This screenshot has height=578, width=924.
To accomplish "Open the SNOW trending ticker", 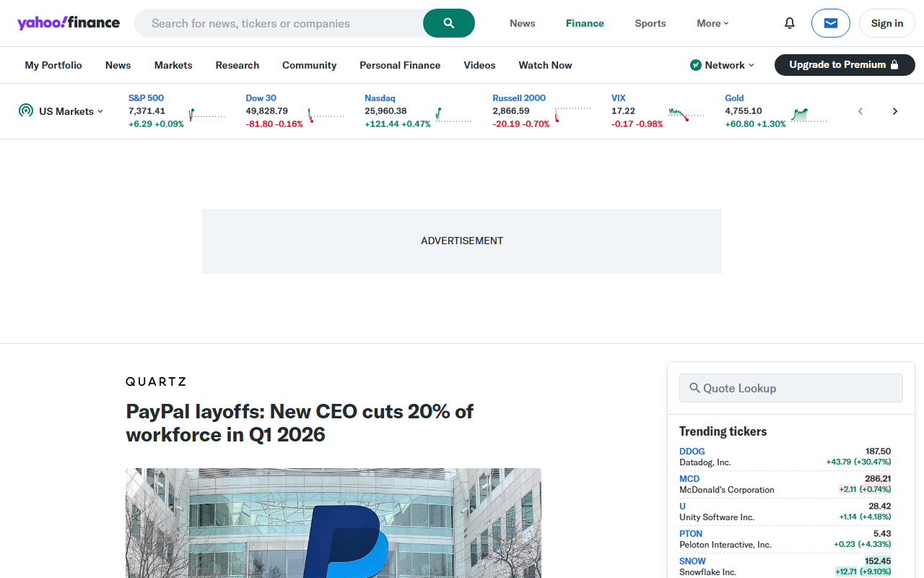I will [692, 561].
